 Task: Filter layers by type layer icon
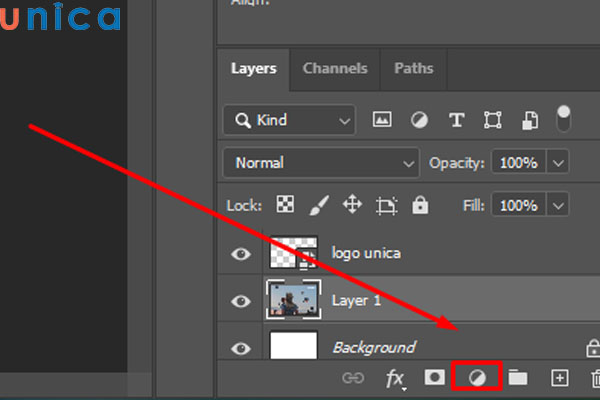(x=457, y=120)
